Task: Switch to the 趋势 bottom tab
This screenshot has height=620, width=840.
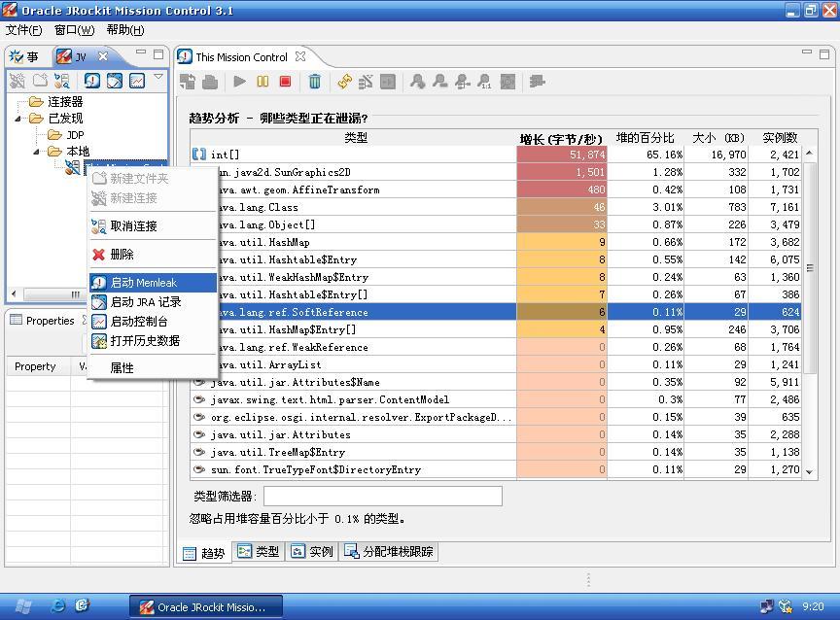Action: pos(204,553)
